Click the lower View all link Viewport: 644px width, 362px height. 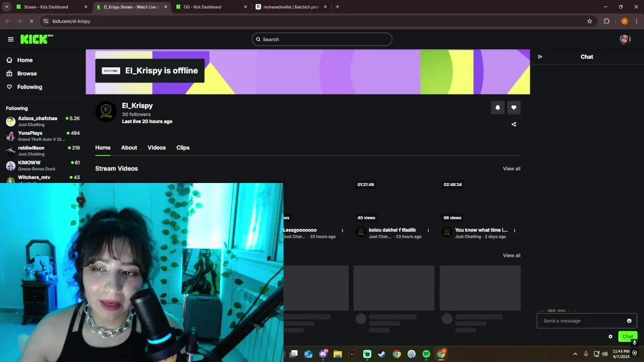coord(512,255)
